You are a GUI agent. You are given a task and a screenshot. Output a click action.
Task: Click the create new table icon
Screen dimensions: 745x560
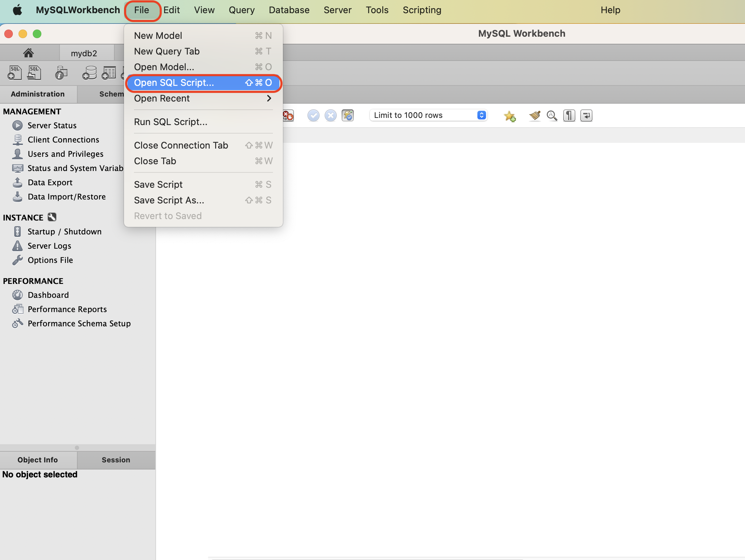(x=109, y=73)
